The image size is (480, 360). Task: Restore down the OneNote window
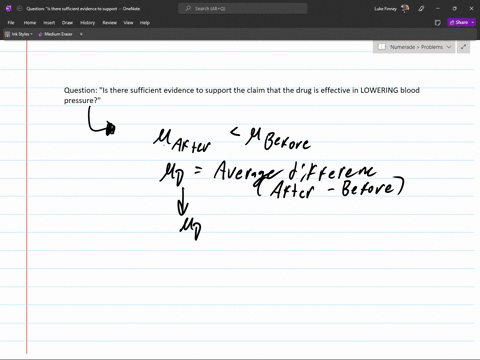[x=454, y=9]
